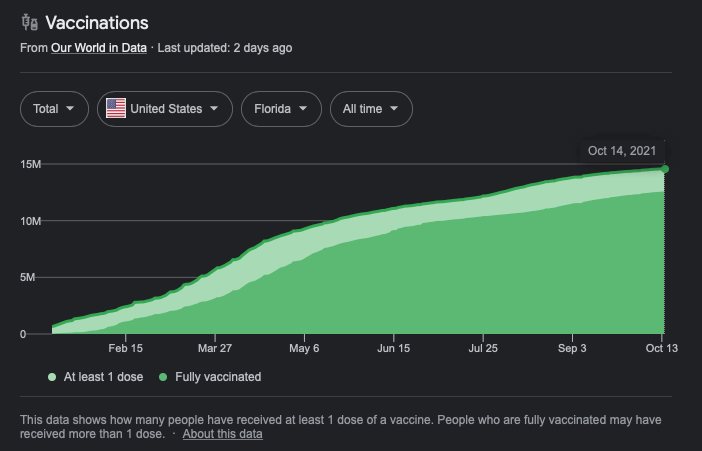Viewport: 702px width, 451px height.
Task: Open the Our World in Data link
Action: [99, 48]
